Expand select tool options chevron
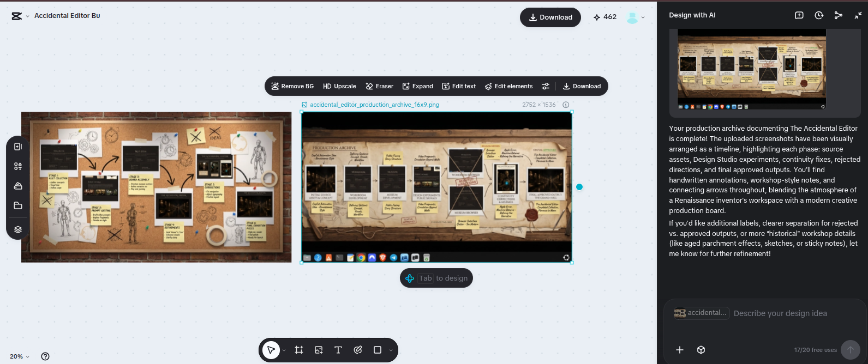The height and width of the screenshot is (364, 868). click(284, 350)
